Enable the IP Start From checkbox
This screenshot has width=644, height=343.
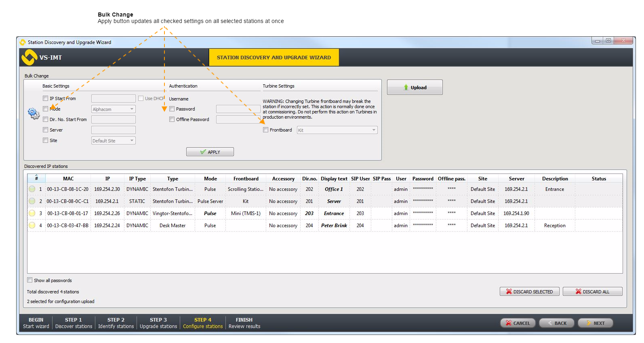pos(46,98)
